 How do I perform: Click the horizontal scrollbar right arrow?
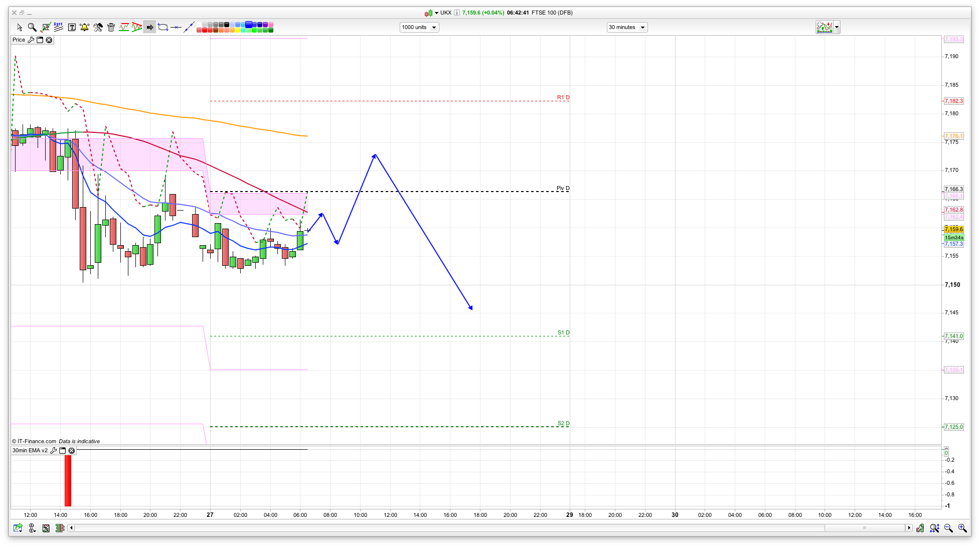(909, 528)
